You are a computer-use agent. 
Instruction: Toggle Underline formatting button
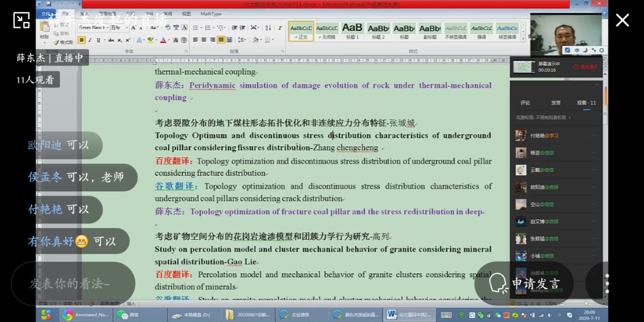pos(99,40)
